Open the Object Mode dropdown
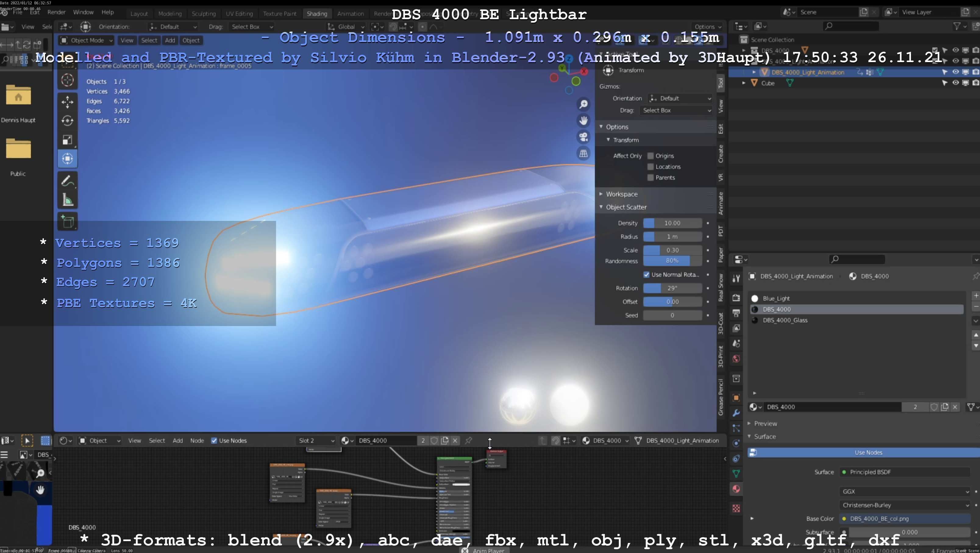 (x=87, y=40)
